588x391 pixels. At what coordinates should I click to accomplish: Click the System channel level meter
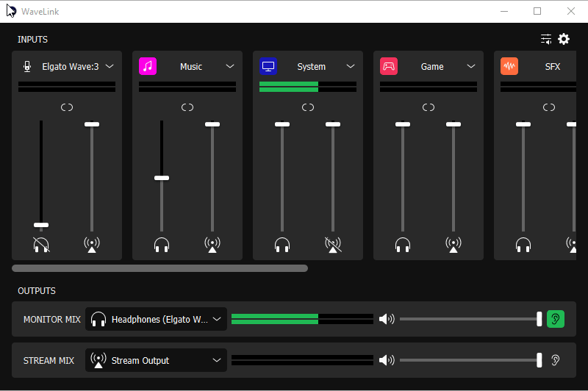tap(308, 87)
